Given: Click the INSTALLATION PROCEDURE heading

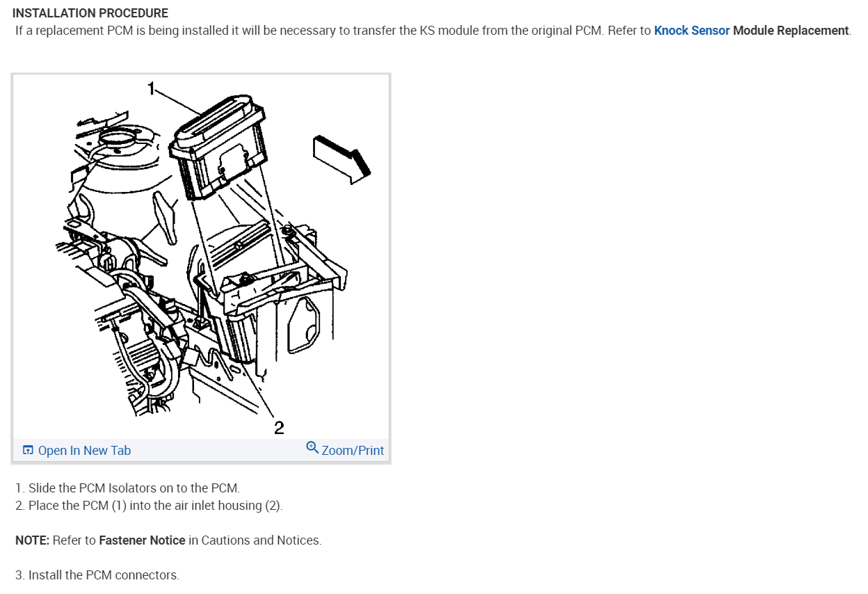Looking at the screenshot, I should coord(90,13).
